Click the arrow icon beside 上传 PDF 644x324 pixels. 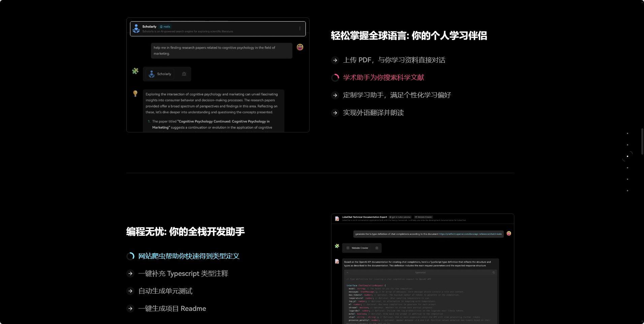335,60
